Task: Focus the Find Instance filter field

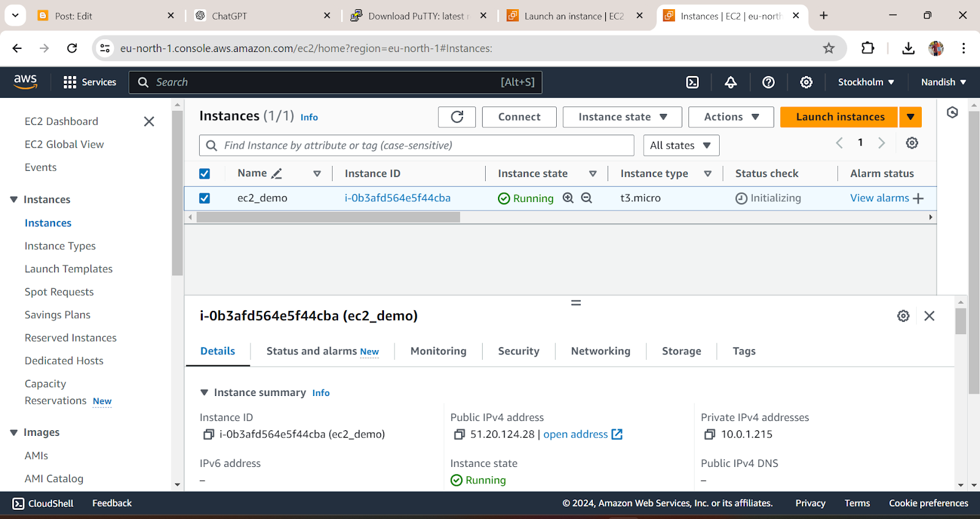Action: [x=417, y=145]
